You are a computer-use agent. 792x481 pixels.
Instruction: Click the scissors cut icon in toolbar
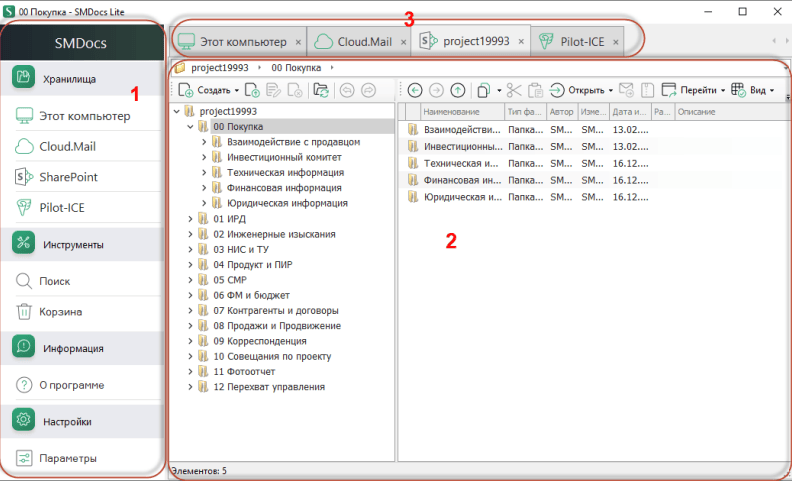[x=514, y=90]
